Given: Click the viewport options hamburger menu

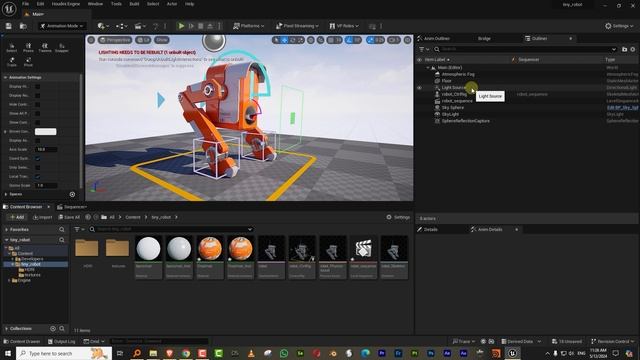Looking at the screenshot, I should [91, 40].
